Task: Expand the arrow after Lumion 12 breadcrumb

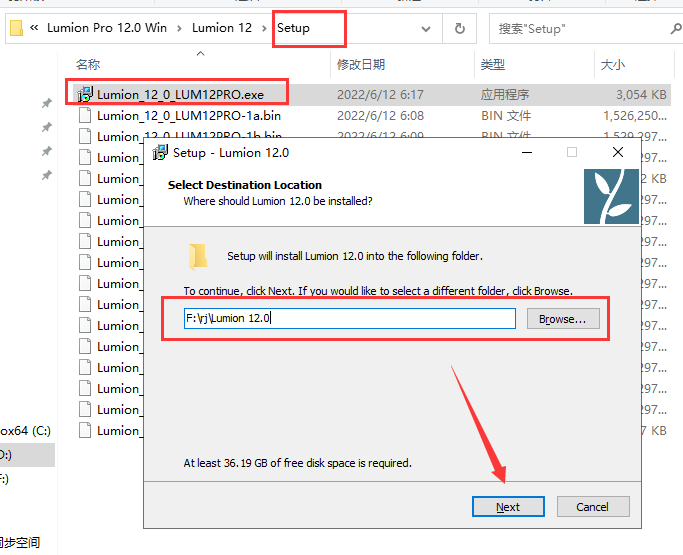Action: [265, 28]
